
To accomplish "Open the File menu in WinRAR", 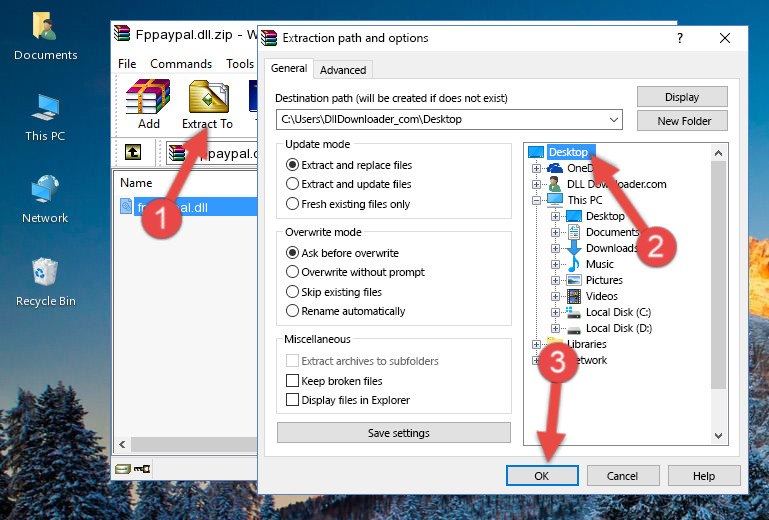I will pos(127,64).
